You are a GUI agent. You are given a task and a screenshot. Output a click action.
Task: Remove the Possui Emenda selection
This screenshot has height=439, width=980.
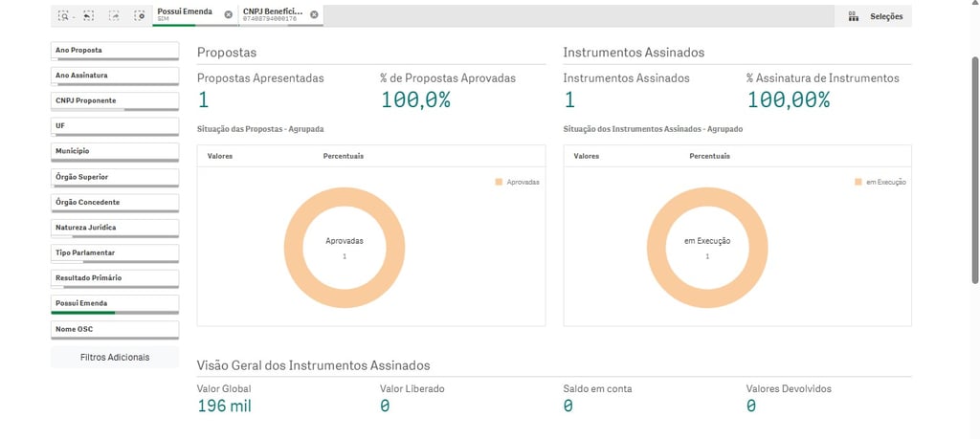228,14
